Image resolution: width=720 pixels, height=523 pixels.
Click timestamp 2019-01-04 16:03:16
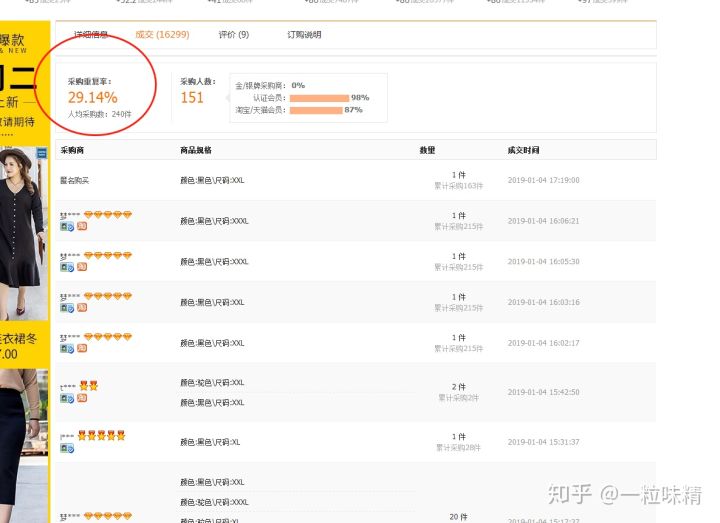click(544, 302)
